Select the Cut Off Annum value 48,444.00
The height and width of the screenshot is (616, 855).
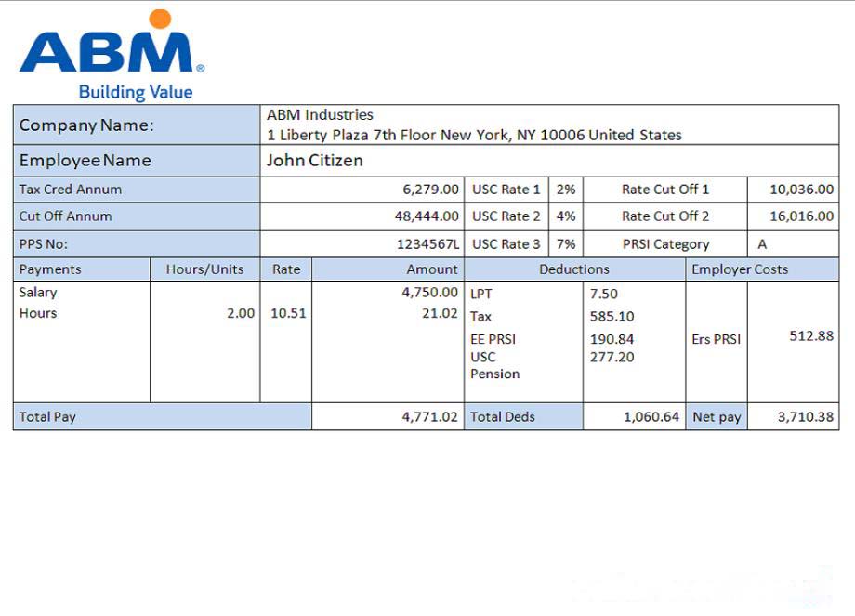click(427, 216)
